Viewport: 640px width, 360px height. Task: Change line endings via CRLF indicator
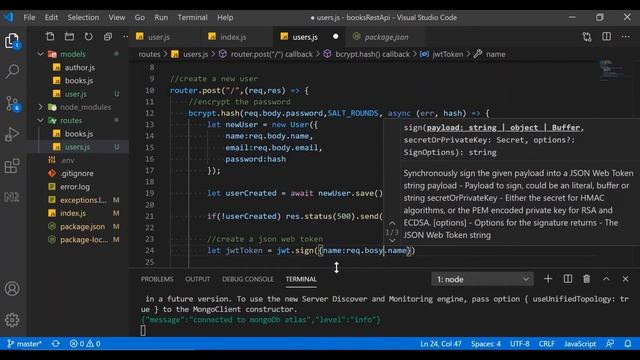click(x=547, y=344)
